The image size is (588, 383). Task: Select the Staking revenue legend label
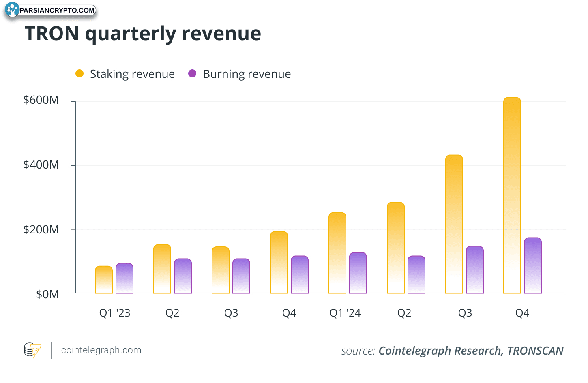[x=132, y=74]
